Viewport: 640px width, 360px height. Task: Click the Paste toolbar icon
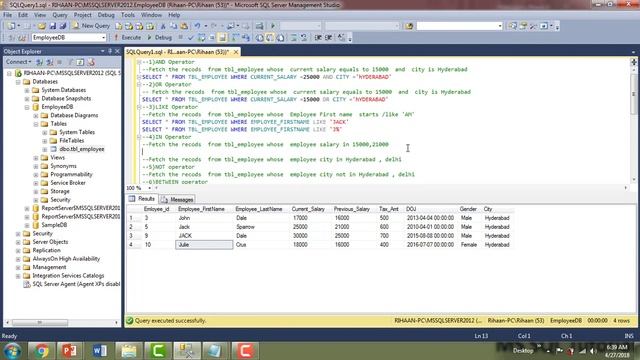point(184,26)
